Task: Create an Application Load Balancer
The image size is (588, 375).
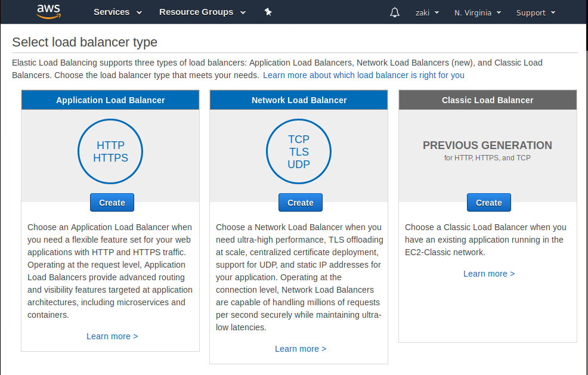Action: pyautogui.click(x=112, y=203)
